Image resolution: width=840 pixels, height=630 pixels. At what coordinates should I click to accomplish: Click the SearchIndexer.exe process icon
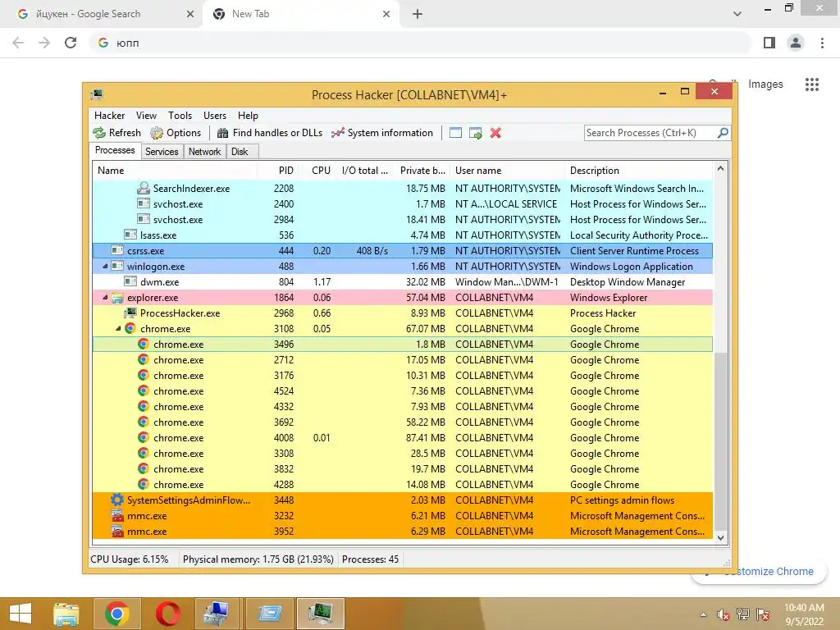click(143, 188)
